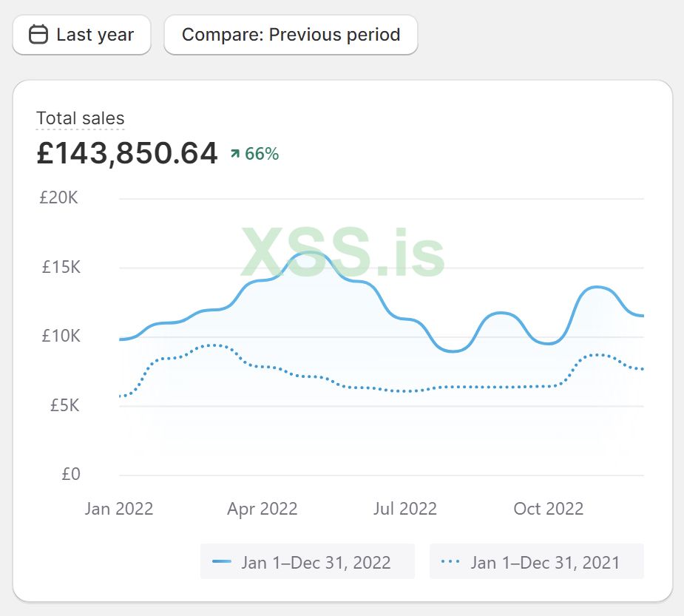
Task: Click the £10K y-axis label
Action: tap(61, 336)
